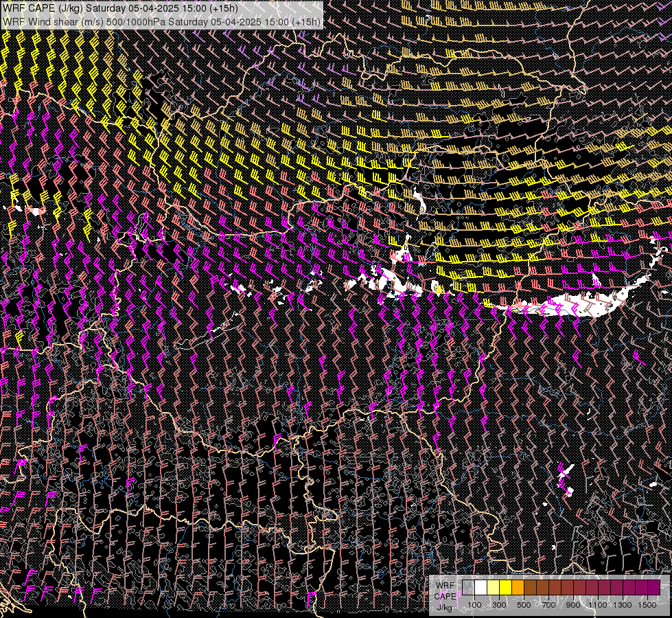Click the 1100 label under the color scale

click(x=598, y=605)
